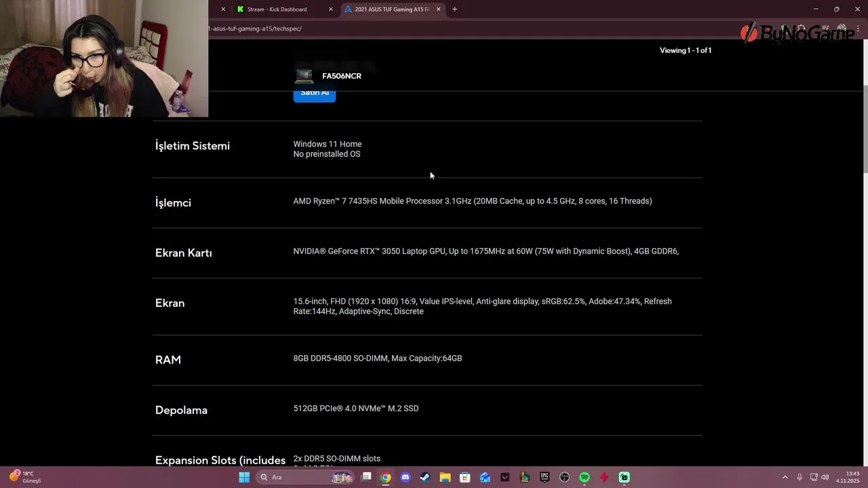Image resolution: width=868 pixels, height=488 pixels.
Task: Click the address bar URL
Action: [255, 28]
